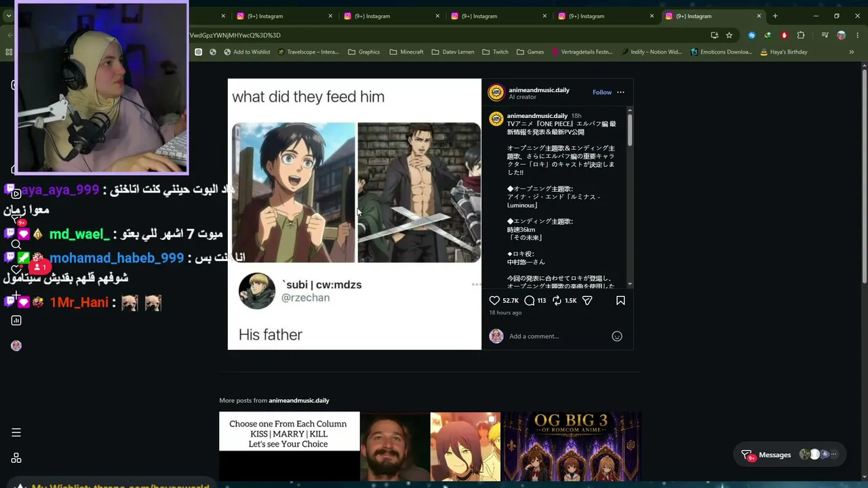Click the 52.7K likes count
Viewport: 868px width, 488px height.
coord(511,301)
